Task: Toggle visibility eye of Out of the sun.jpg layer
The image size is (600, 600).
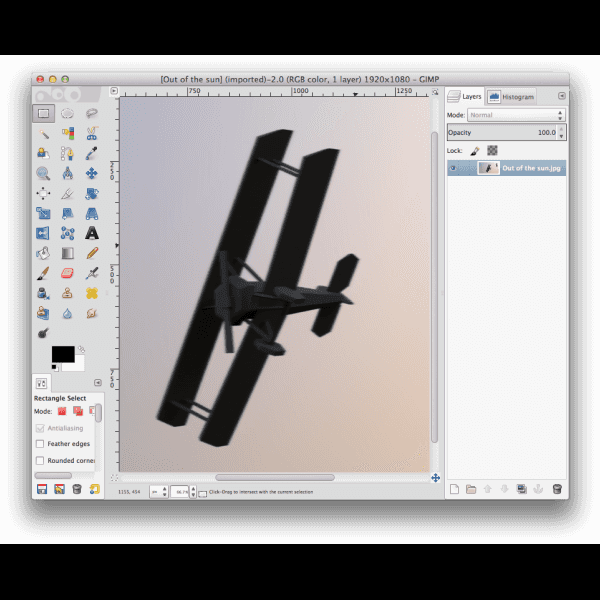Action: [453, 168]
